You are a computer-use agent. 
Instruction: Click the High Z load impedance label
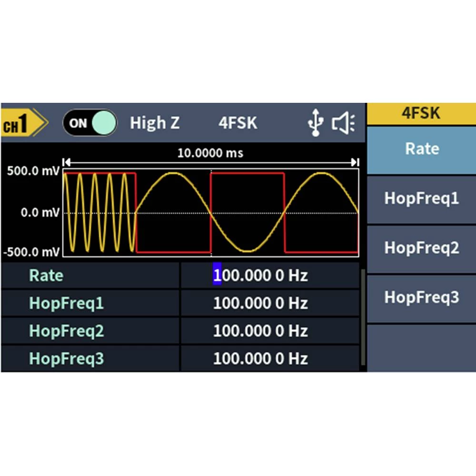click(155, 123)
